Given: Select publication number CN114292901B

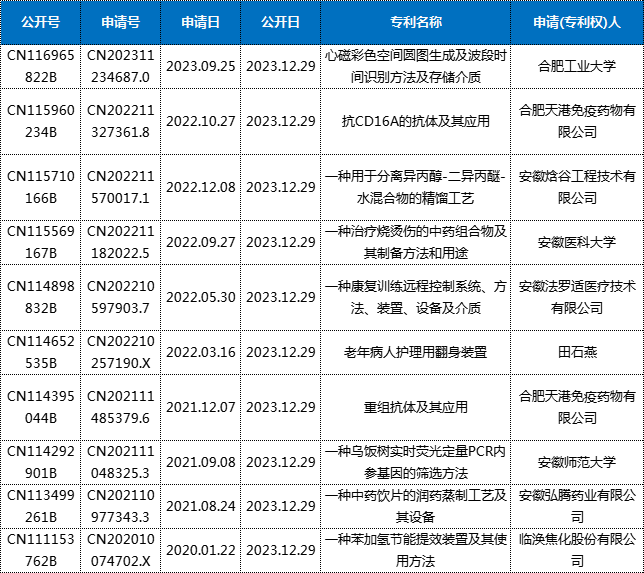Looking at the screenshot, I should pyautogui.click(x=41, y=463).
